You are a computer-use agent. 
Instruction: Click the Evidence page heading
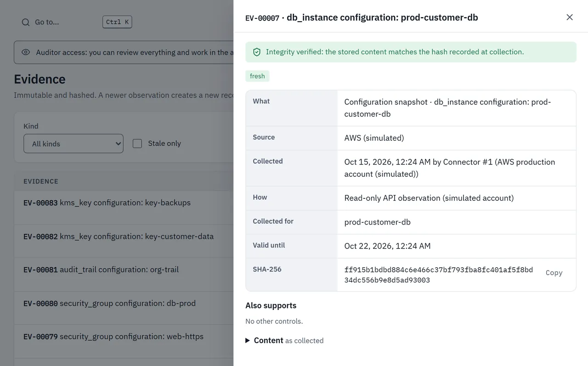click(40, 79)
